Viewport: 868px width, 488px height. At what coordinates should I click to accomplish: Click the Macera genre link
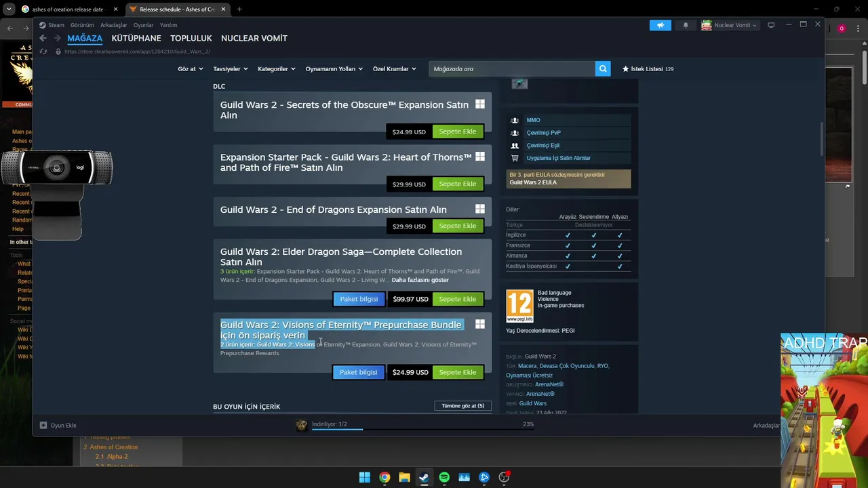pyautogui.click(x=527, y=366)
